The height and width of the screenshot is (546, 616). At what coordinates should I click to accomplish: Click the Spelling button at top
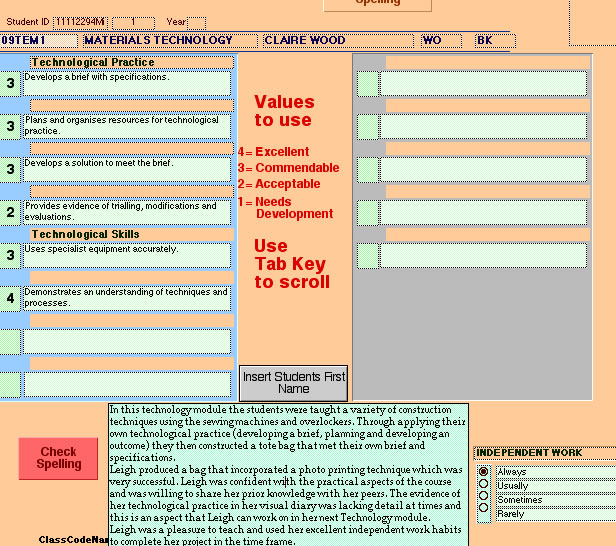(377, 4)
